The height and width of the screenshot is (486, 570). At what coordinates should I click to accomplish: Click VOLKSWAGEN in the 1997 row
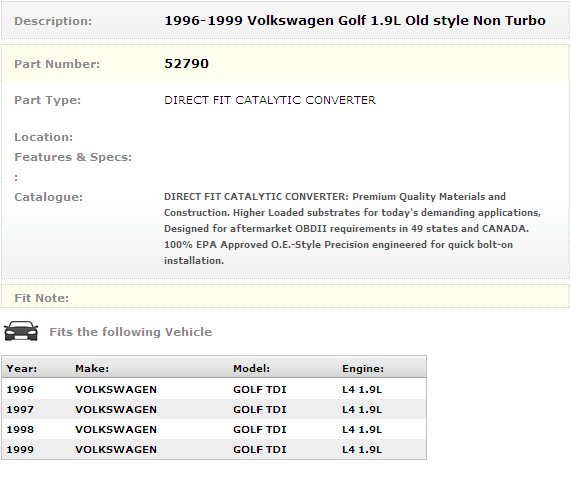(116, 410)
